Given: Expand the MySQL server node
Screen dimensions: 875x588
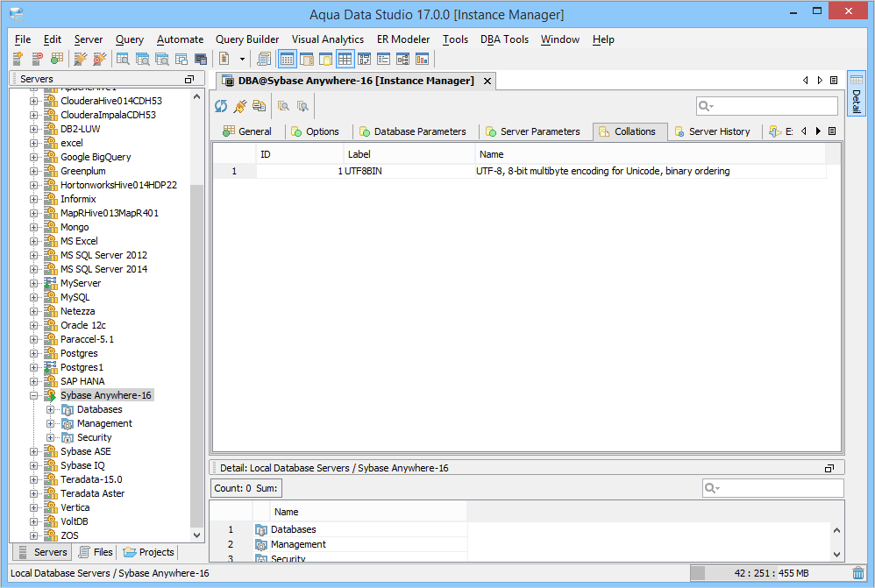Looking at the screenshot, I should pyautogui.click(x=34, y=297).
